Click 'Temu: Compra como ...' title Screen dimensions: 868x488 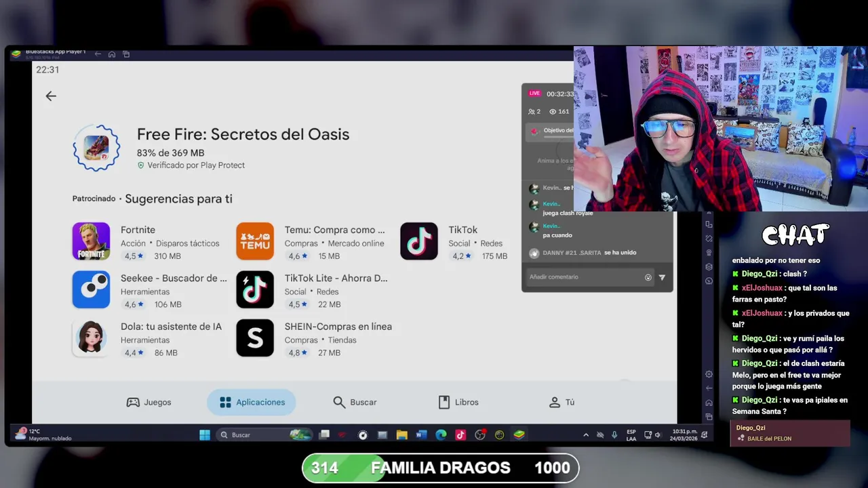click(334, 230)
